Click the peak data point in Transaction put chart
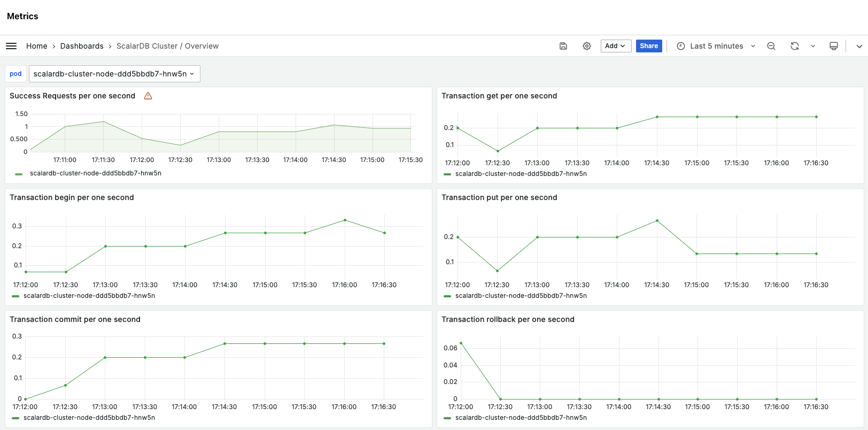Screen dimensions: 868x430 click(x=657, y=220)
